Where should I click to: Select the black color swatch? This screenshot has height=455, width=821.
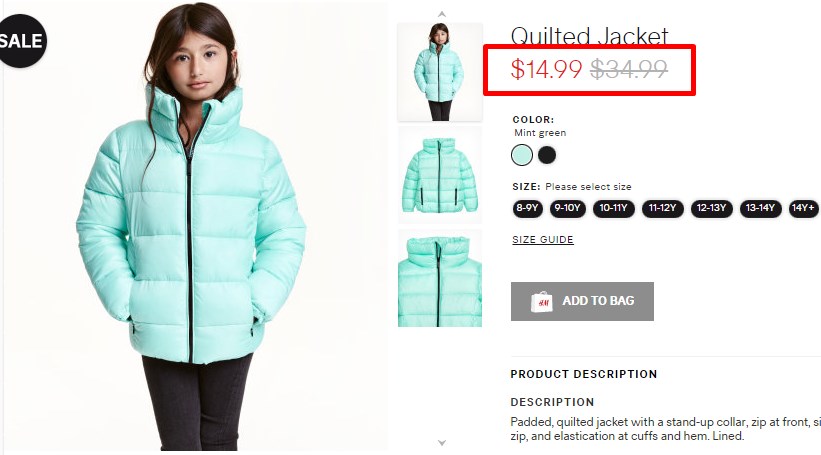tap(547, 155)
